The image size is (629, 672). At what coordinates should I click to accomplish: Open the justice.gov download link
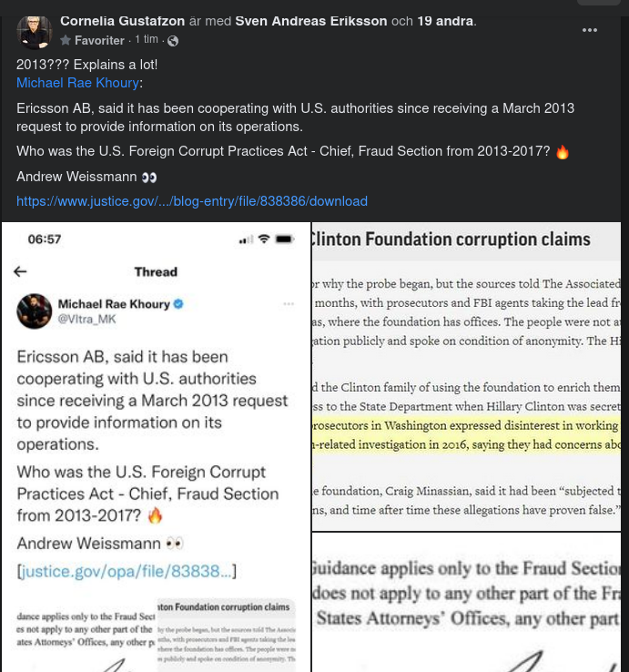point(192,201)
